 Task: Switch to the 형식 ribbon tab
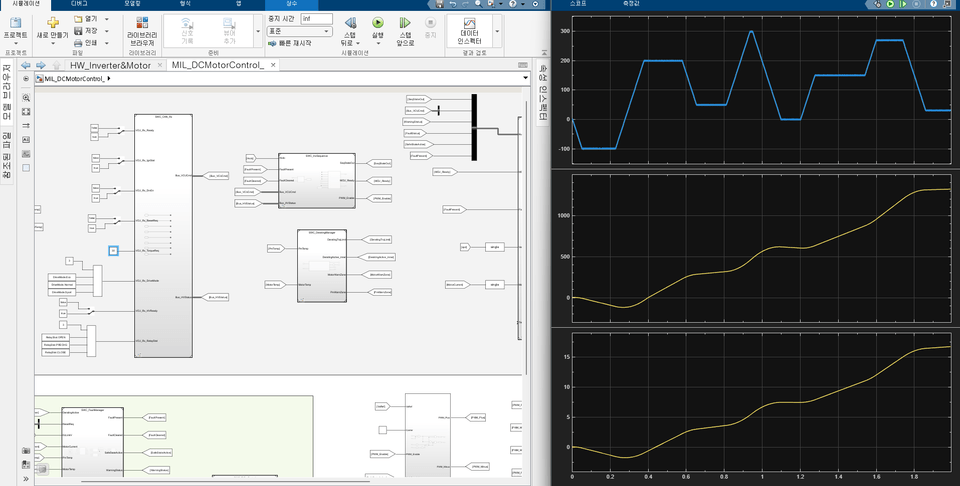185,4
